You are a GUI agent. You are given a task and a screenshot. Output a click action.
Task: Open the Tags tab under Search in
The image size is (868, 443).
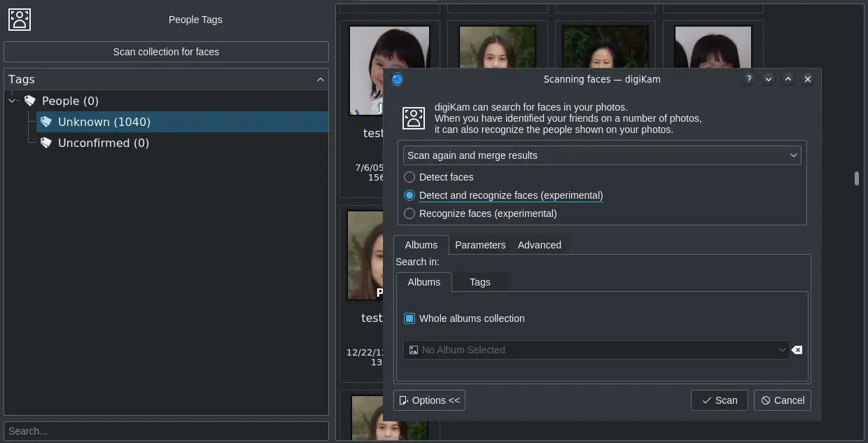click(479, 282)
